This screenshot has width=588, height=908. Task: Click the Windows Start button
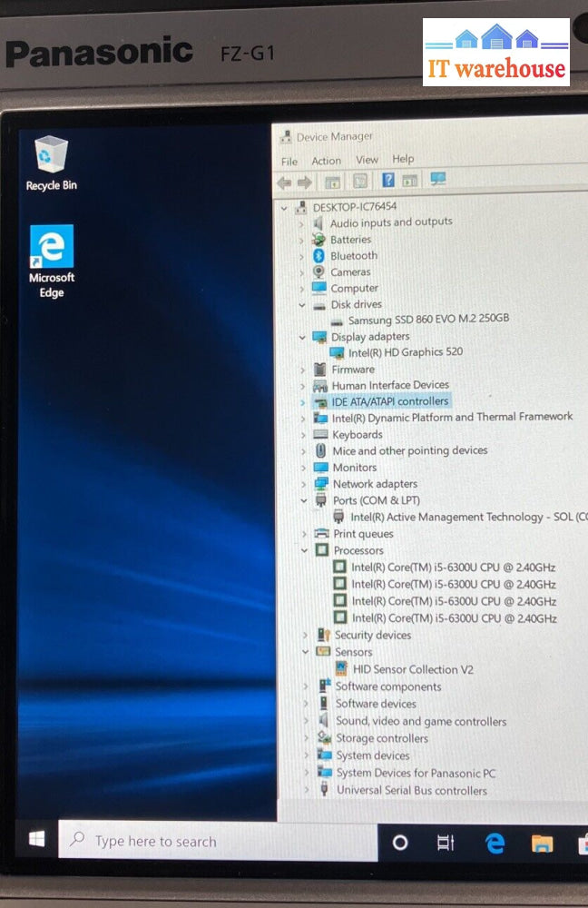coord(36,840)
